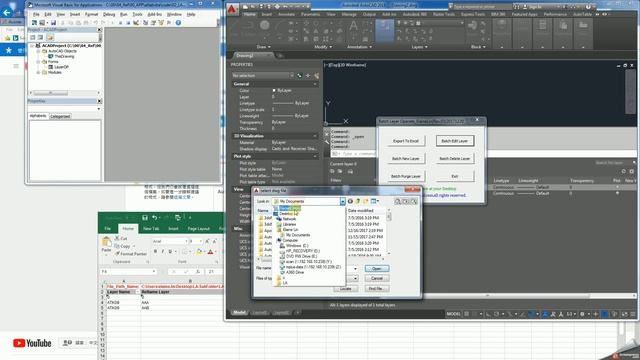Screen dimensions: 640x360
Task: Click the YouTube logo
Action: (x=32, y=343)
